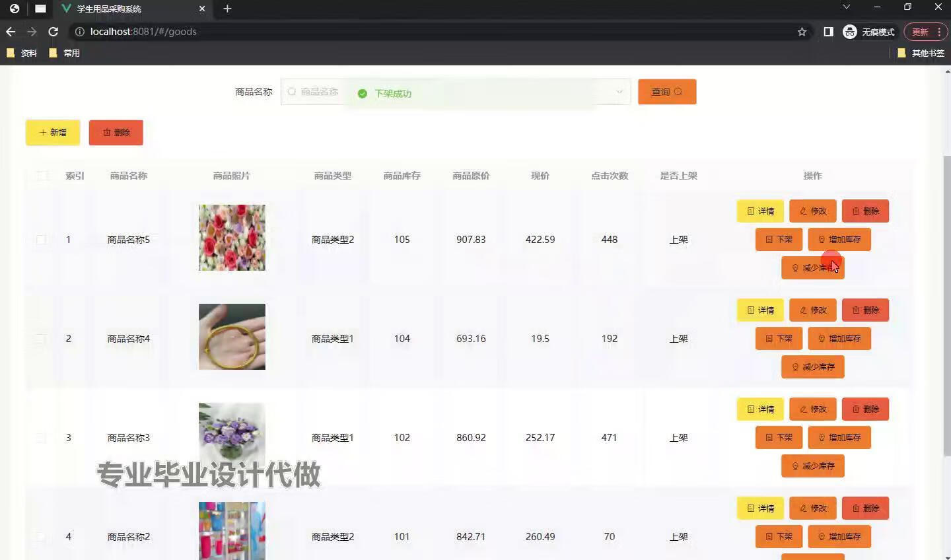Open the tab search dropdown arrow

(846, 7)
